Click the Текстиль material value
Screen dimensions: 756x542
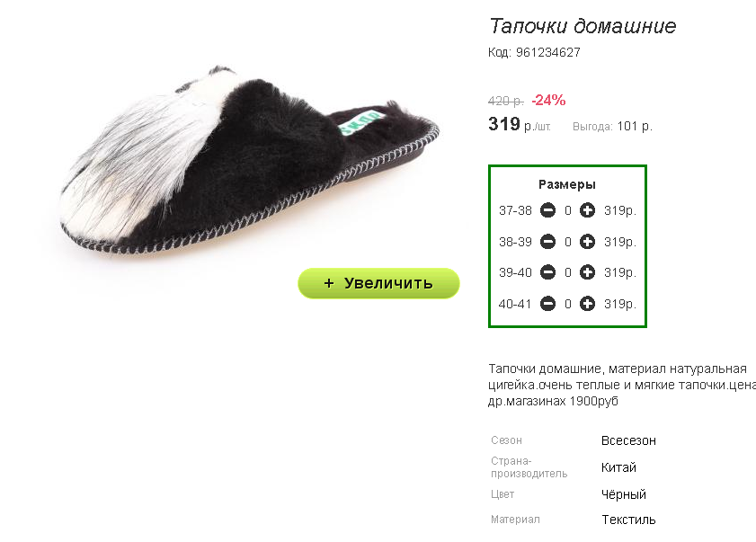[628, 520]
